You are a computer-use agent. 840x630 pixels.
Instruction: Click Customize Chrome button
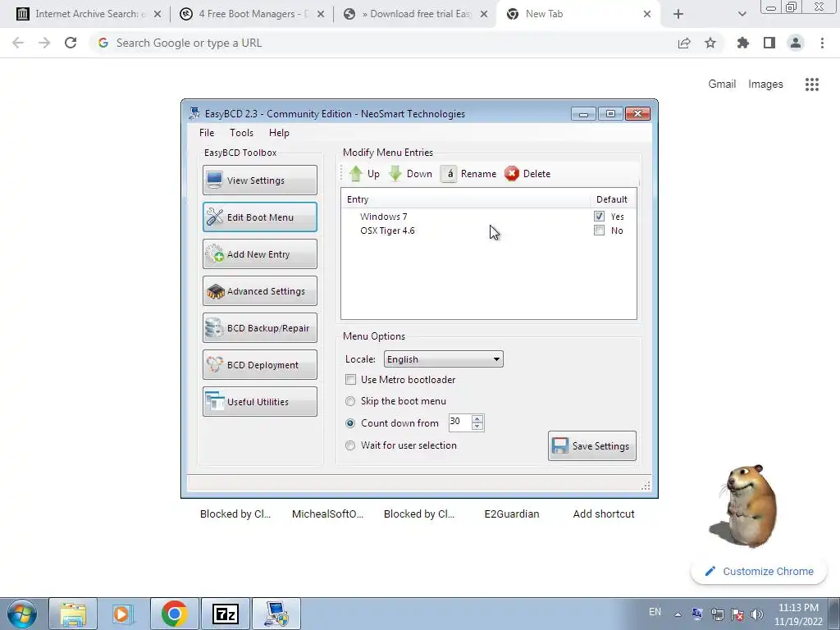tap(760, 571)
